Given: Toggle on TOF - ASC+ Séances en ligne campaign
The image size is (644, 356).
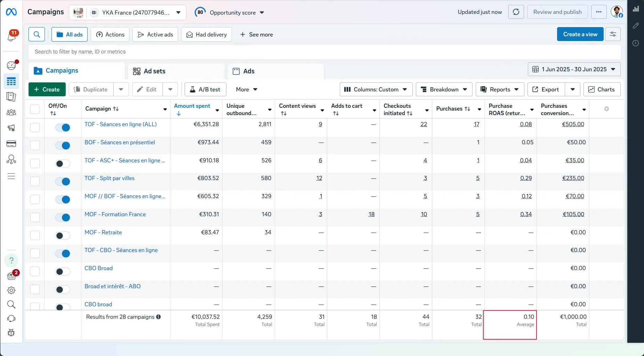Looking at the screenshot, I should point(63,164).
